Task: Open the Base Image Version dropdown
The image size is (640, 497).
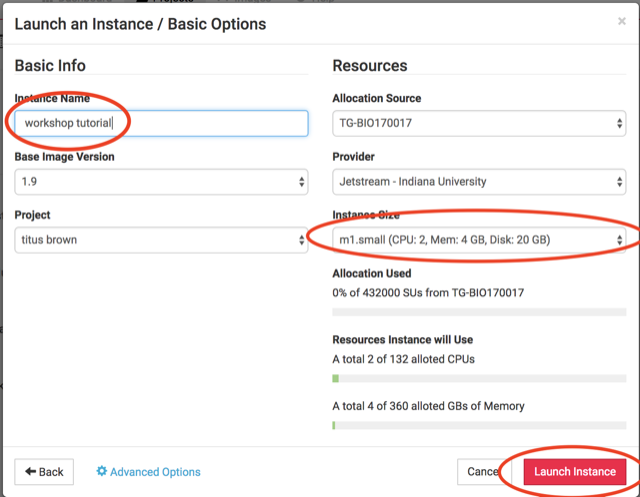Action: click(161, 182)
